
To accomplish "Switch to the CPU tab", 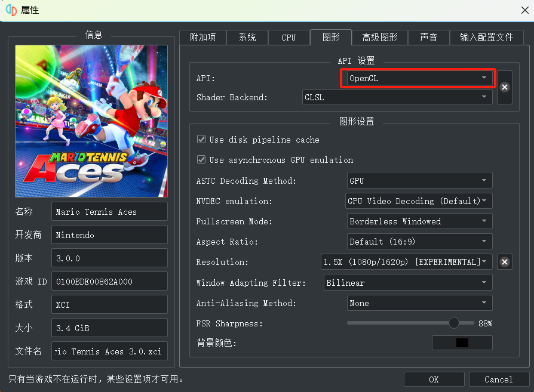I will click(289, 38).
